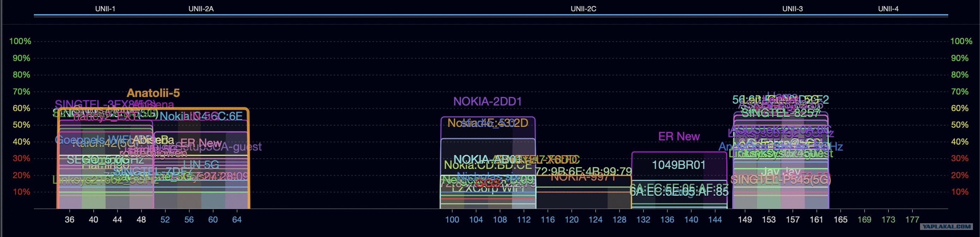Click channel 56 on the axis
This screenshot has height=237, width=980.
(x=189, y=219)
